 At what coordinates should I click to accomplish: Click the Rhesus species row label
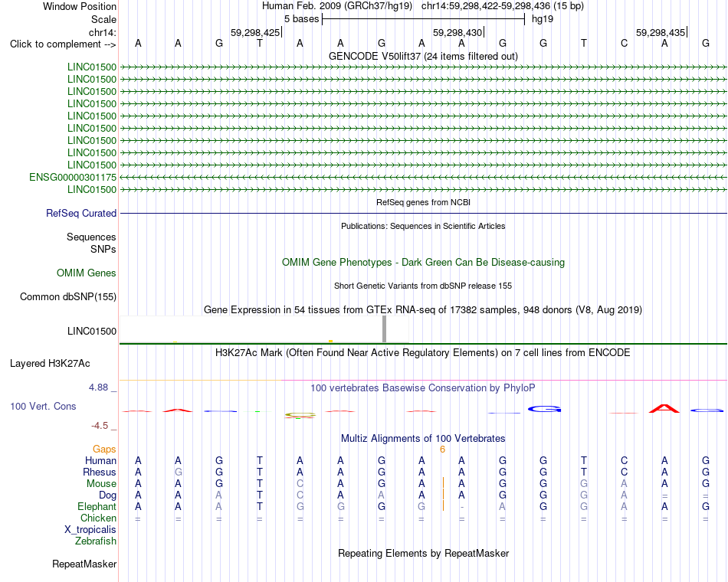pos(100,472)
